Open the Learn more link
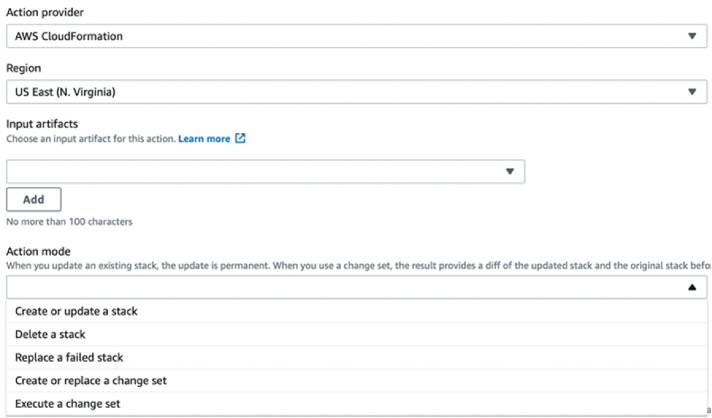Viewport: 712px width, 418px height. [204, 138]
